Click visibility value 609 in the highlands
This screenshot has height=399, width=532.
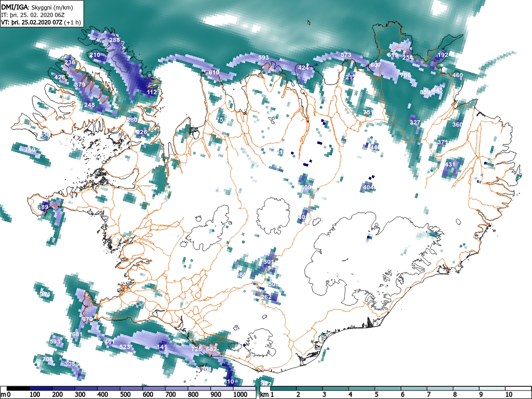click(x=306, y=187)
